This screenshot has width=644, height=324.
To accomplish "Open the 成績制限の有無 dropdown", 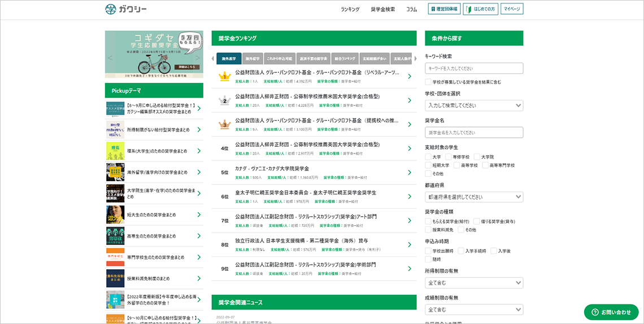I will point(474,310).
